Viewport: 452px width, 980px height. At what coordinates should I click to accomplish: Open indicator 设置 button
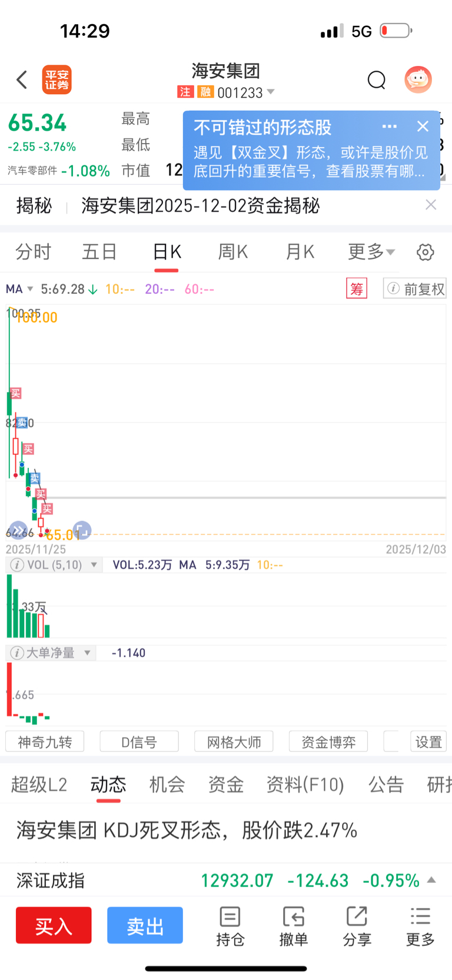tap(428, 742)
